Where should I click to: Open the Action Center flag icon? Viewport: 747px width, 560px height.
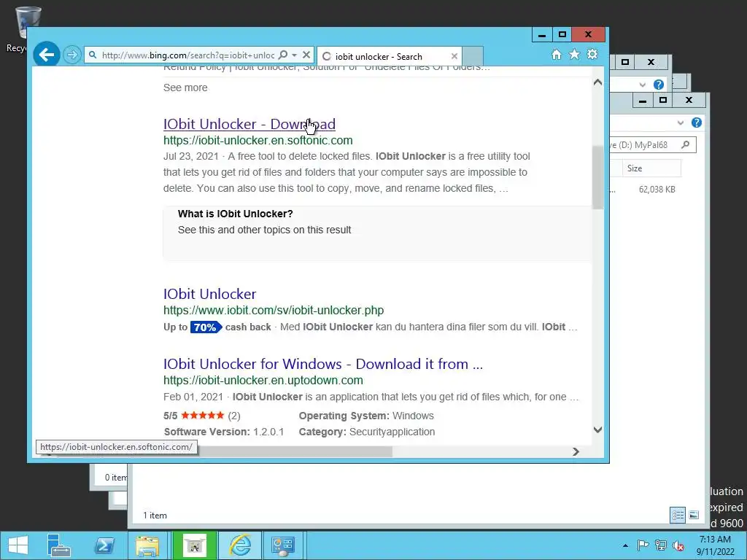pos(643,545)
